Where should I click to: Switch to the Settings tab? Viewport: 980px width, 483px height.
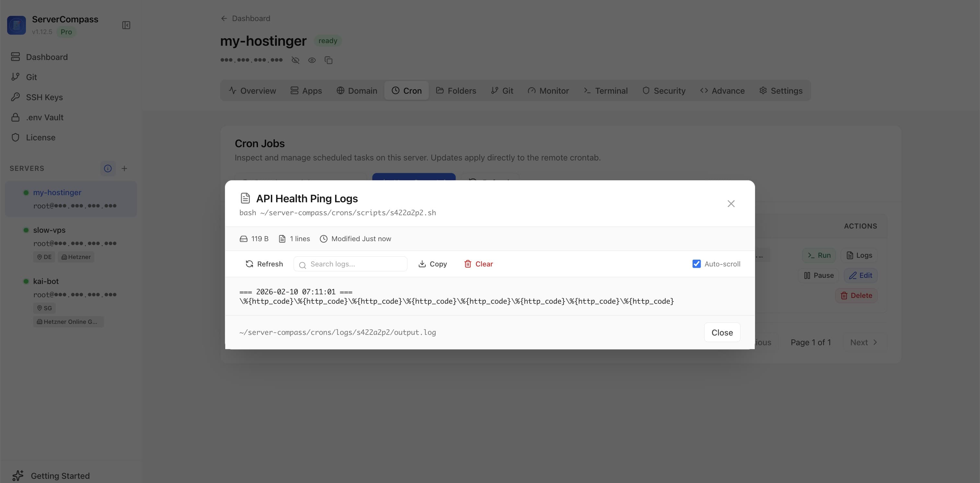(x=781, y=90)
